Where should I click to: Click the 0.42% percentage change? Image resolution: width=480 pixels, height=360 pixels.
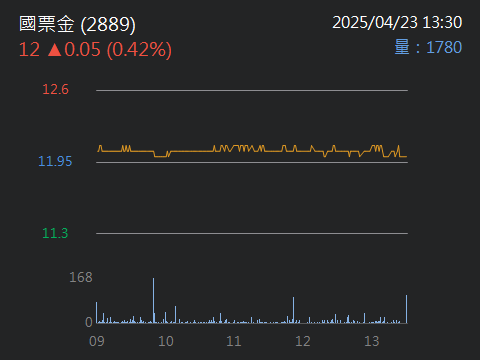click(x=139, y=50)
